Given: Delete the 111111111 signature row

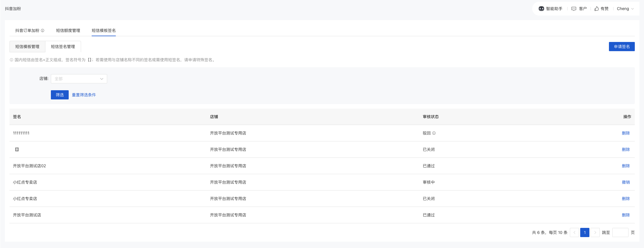Looking at the screenshot, I should pos(626,133).
